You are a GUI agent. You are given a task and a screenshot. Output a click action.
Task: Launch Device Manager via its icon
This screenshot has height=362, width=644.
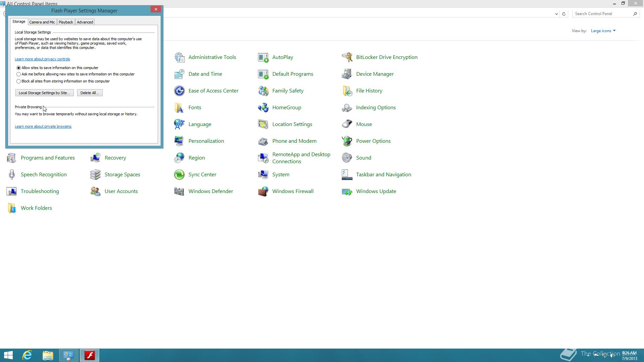pos(347,74)
